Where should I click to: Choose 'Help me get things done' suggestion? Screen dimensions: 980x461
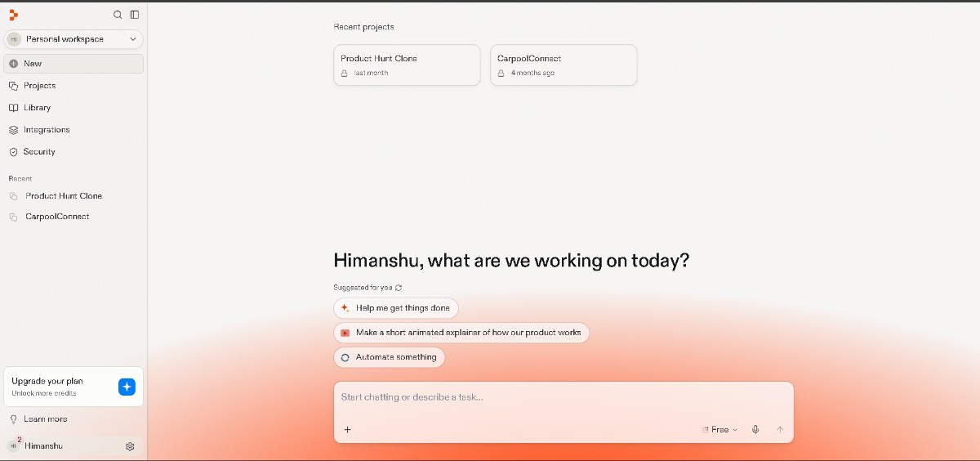coord(396,308)
